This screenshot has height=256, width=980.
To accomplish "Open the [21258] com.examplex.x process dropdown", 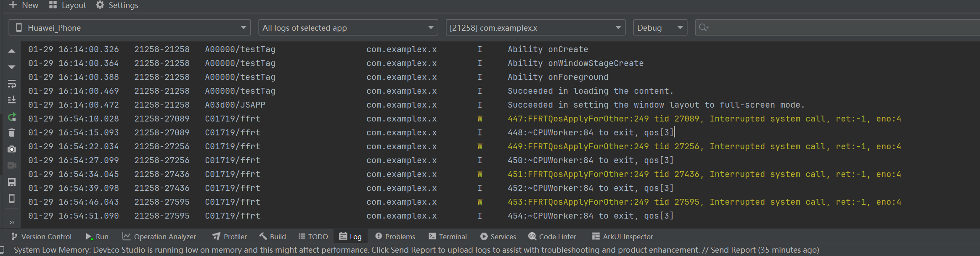I will click(535, 28).
